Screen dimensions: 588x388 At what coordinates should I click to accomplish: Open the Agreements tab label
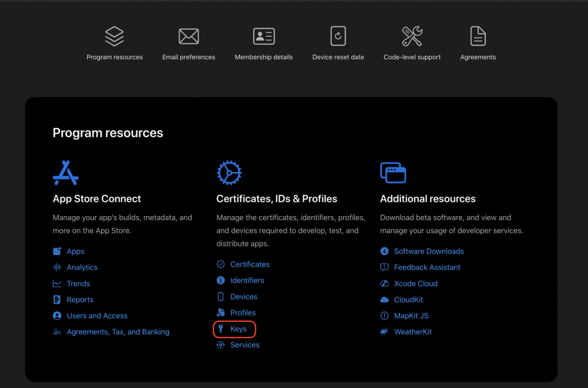click(x=478, y=57)
